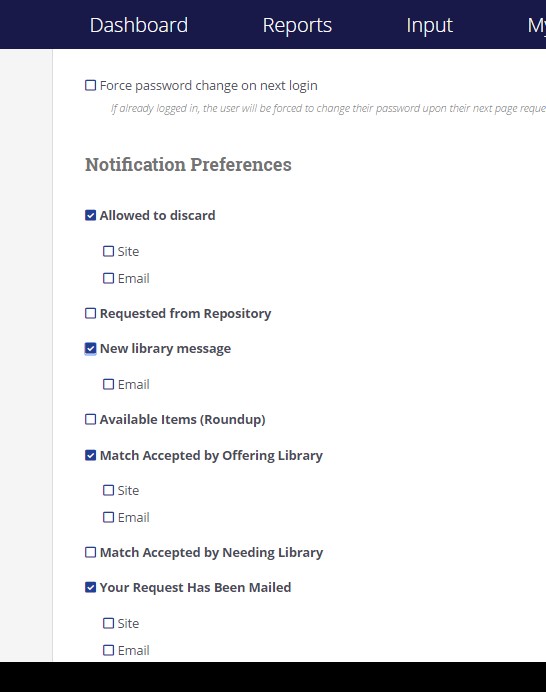Open the Reports menu item

(x=297, y=25)
